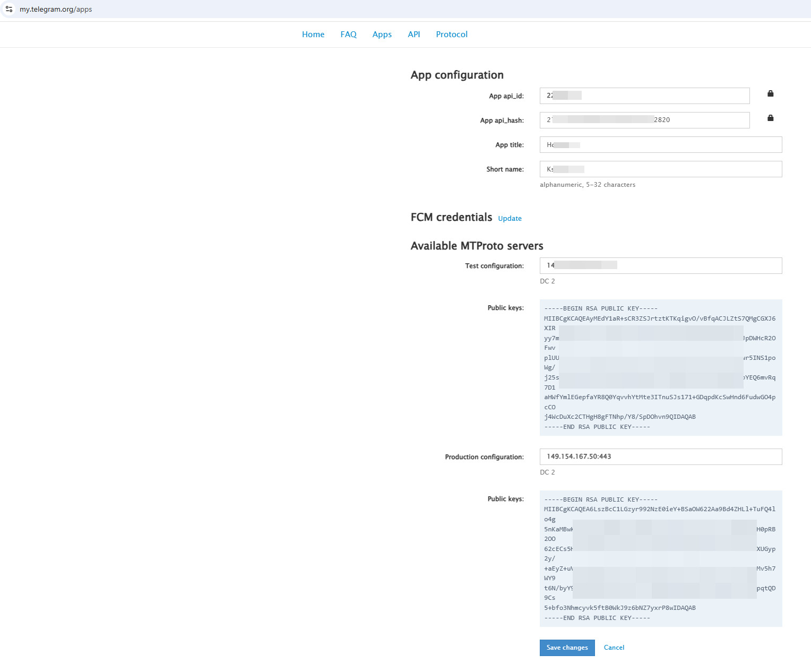Focus the Production configuration input field
This screenshot has height=672, width=811.
tap(661, 456)
